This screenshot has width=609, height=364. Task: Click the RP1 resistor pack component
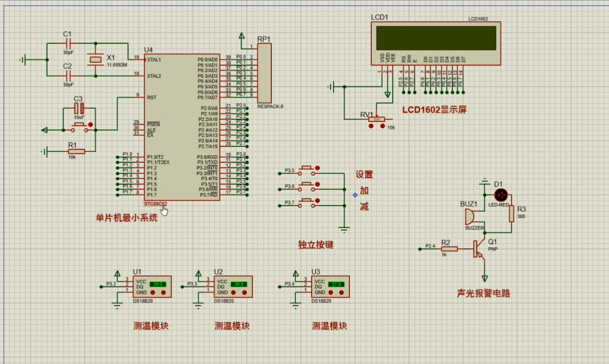tap(264, 73)
